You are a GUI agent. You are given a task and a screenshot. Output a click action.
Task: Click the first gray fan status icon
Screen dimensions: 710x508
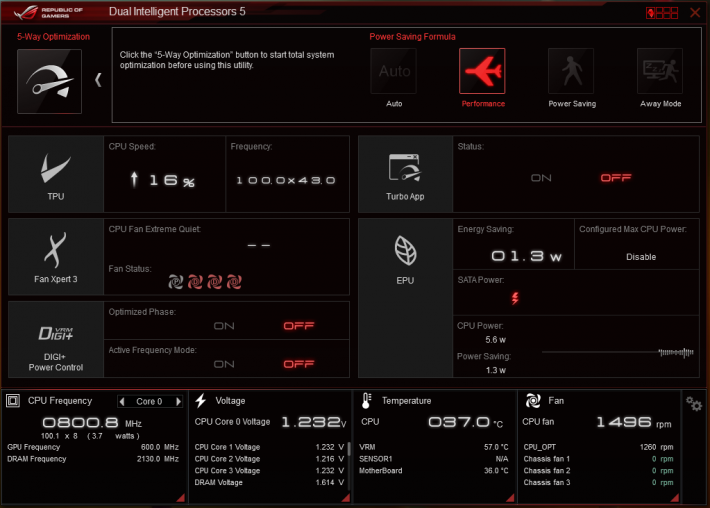point(176,282)
